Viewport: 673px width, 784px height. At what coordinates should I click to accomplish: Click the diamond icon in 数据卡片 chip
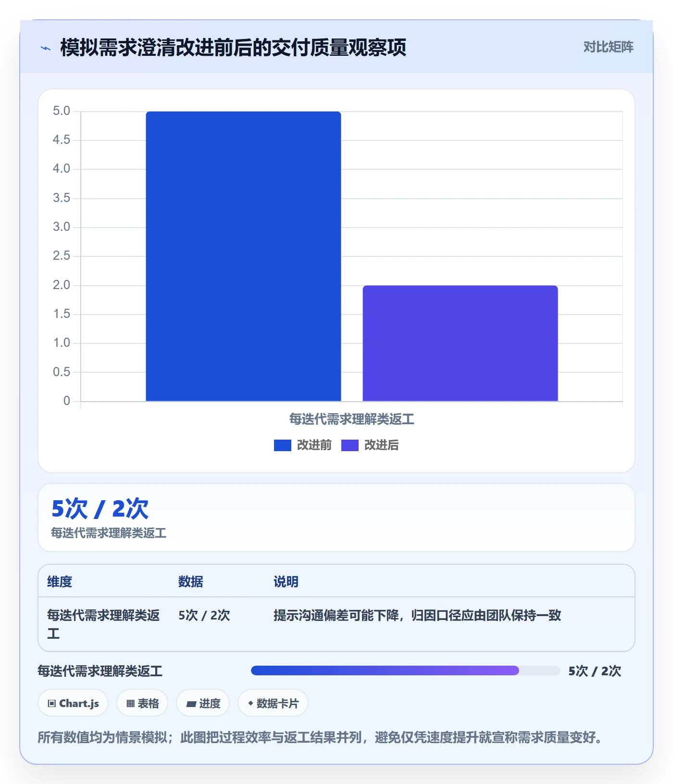[x=250, y=703]
